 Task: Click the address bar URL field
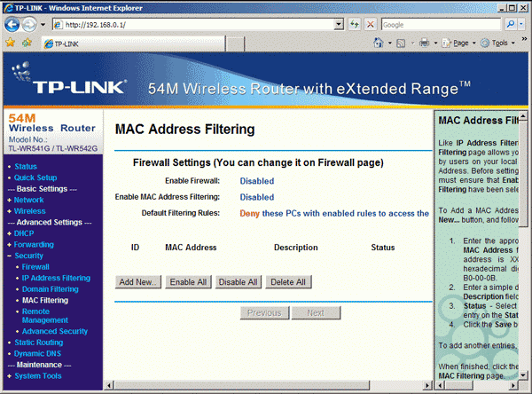(x=193, y=25)
